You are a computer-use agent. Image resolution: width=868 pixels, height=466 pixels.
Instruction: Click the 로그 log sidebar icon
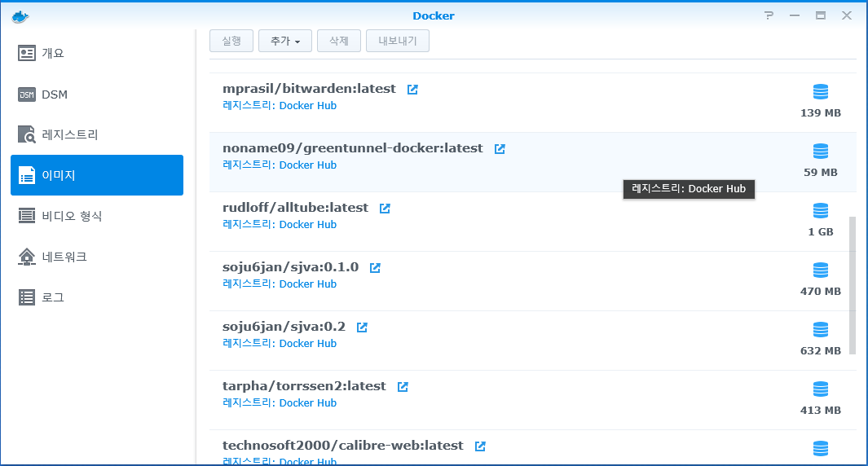pos(27,297)
